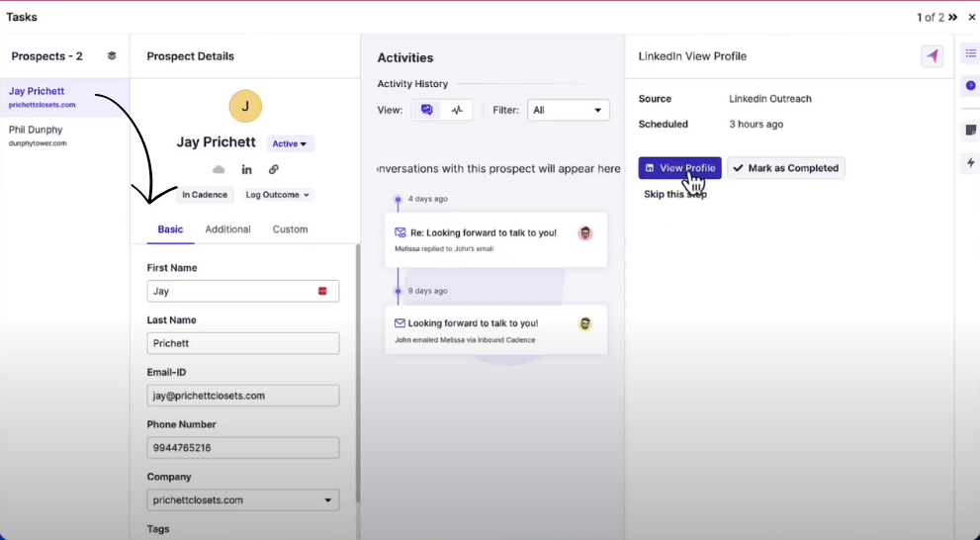Image resolution: width=980 pixels, height=540 pixels.
Task: Open the Log Outcome dropdown
Action: (x=278, y=195)
